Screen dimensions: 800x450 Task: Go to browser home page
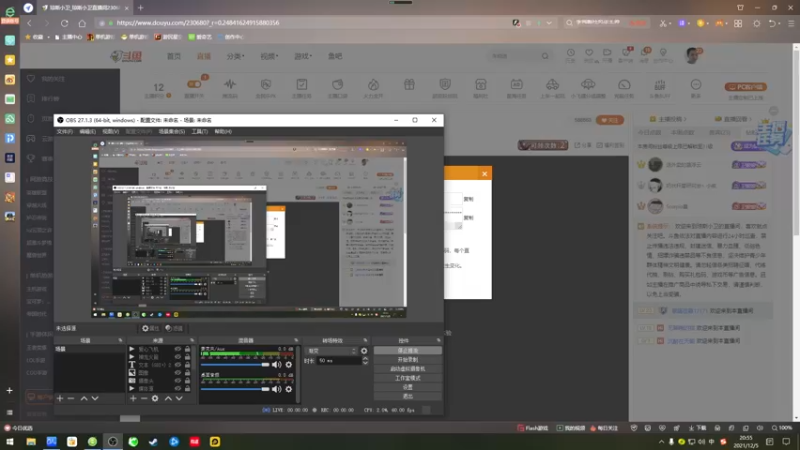pyautogui.click(x=82, y=23)
